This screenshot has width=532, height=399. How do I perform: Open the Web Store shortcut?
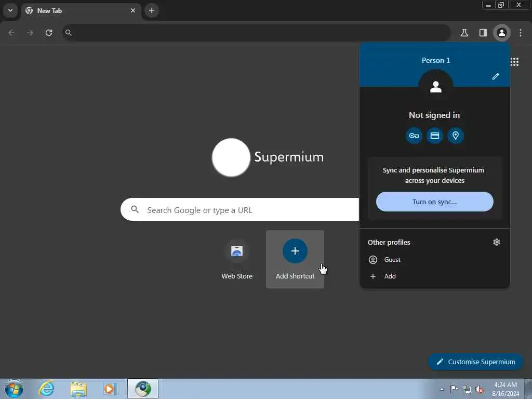pyautogui.click(x=237, y=259)
